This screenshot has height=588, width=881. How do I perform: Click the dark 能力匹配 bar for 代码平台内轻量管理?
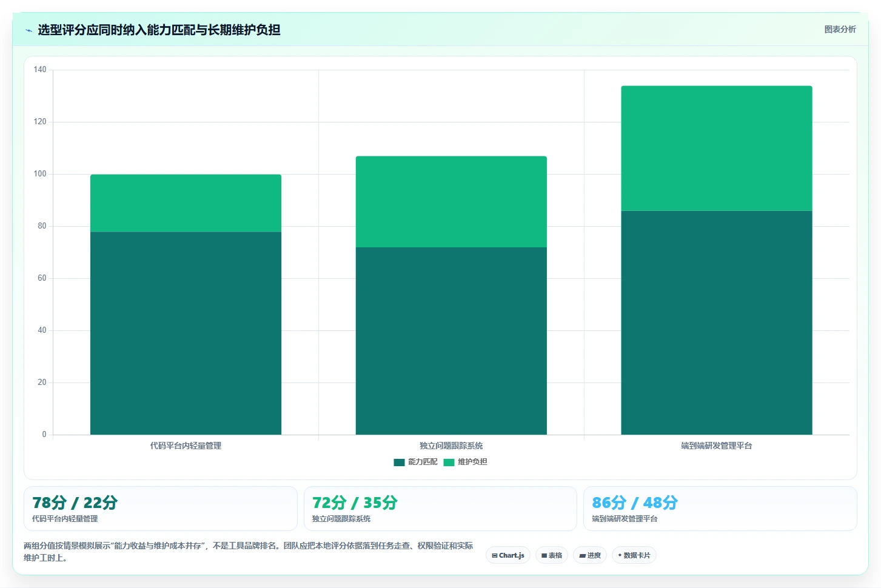[186, 333]
